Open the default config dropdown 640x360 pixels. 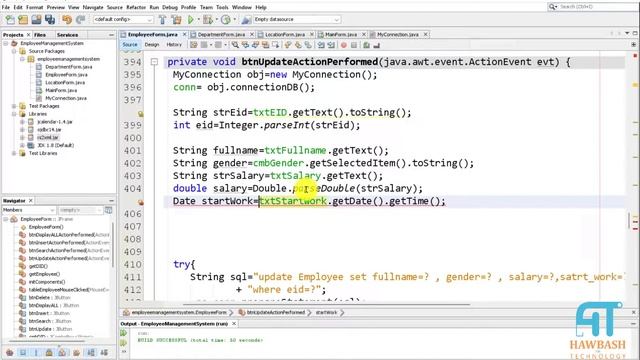(x=123, y=19)
